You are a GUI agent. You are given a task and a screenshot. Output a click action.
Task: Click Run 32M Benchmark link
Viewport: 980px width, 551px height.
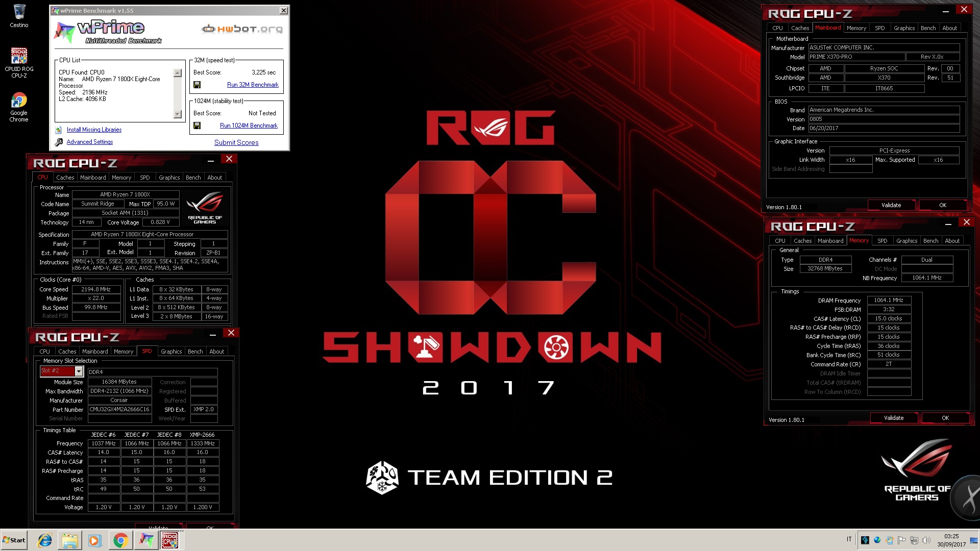coord(253,85)
